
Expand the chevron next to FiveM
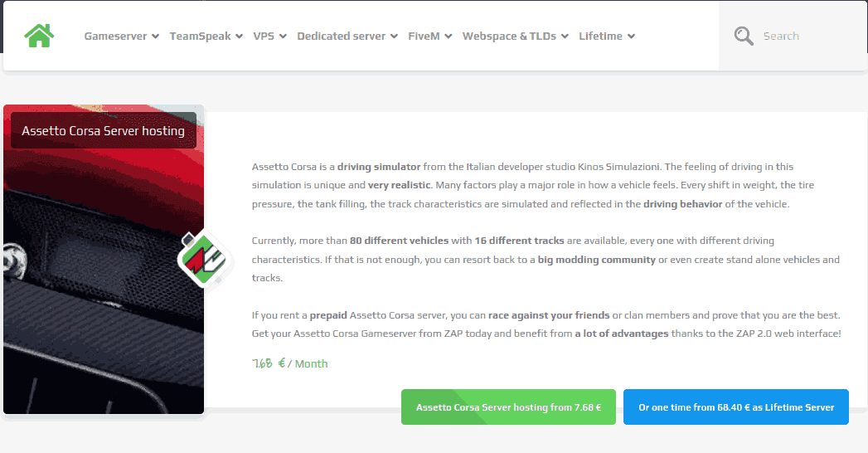coord(448,37)
